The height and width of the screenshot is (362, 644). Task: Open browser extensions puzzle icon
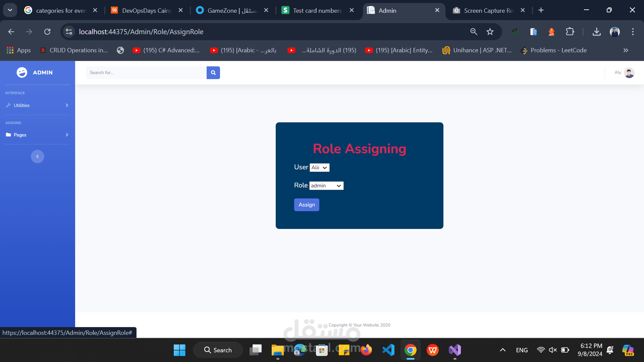pyautogui.click(x=570, y=32)
